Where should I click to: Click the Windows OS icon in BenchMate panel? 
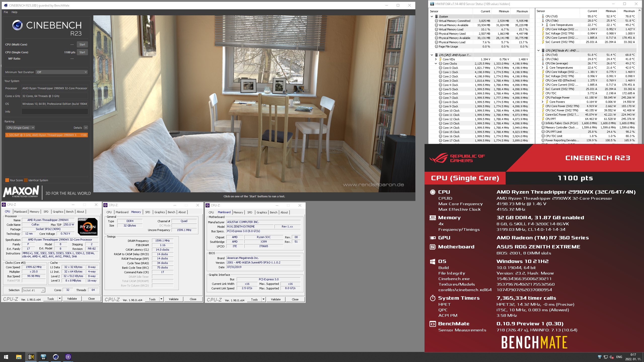tap(432, 261)
